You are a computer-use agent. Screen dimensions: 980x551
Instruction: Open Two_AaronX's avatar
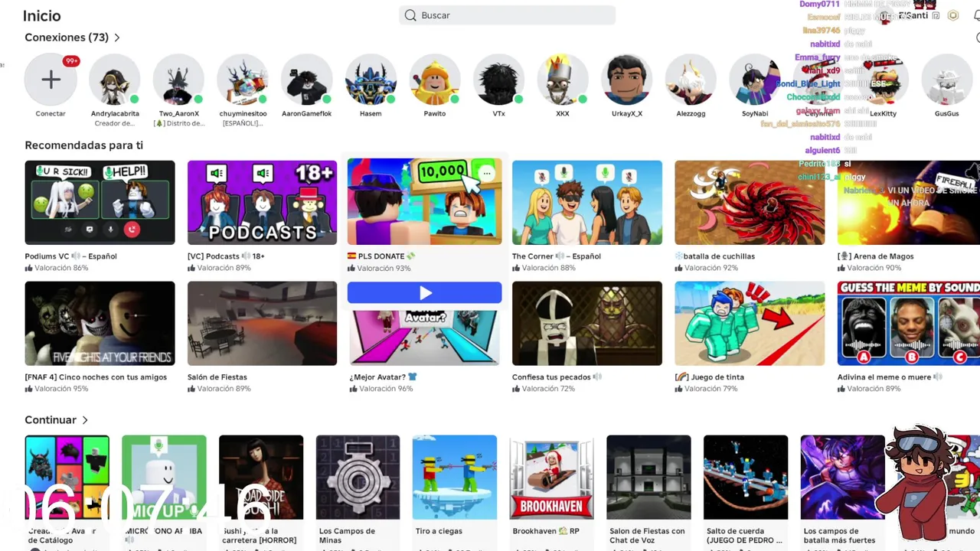pos(179,79)
